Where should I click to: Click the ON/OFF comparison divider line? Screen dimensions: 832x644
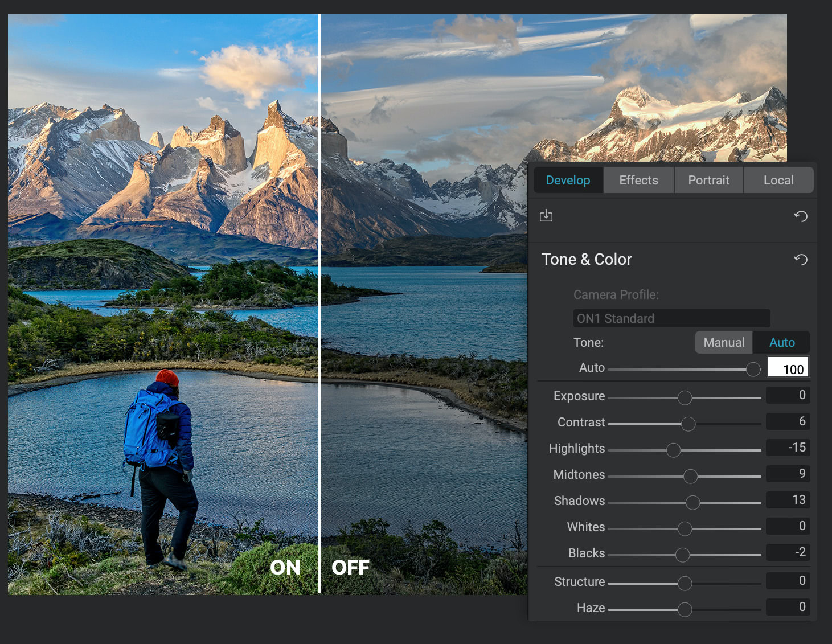(319, 302)
